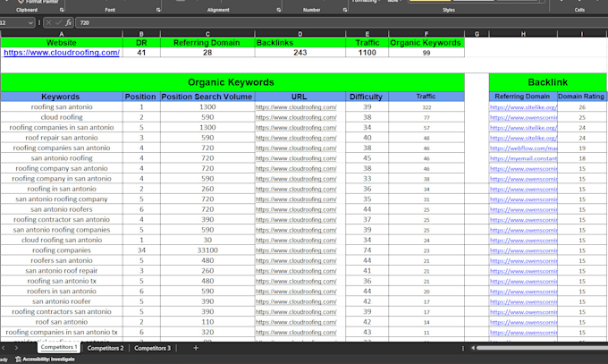This screenshot has width=608, height=364.
Task: Click in the formula bar showing 720
Action: coord(342,23)
